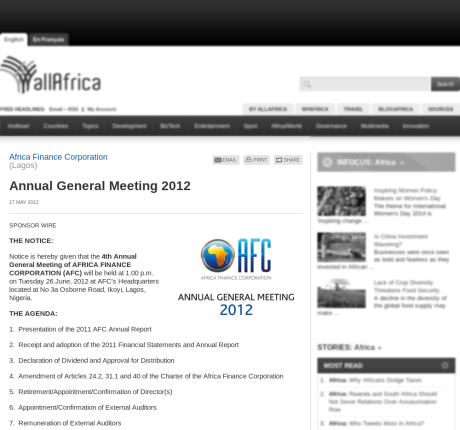Open Is China Investment Wavering? link
This screenshot has height=430, width=460.
tap(400, 240)
